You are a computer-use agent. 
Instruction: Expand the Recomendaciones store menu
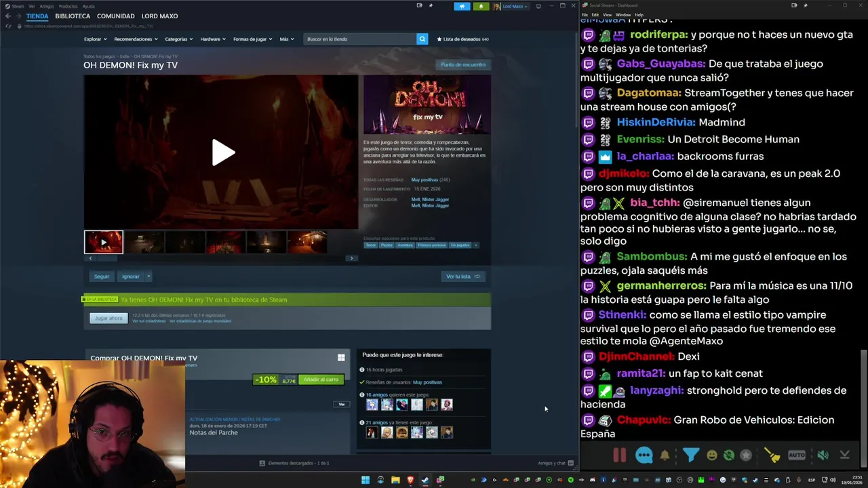pyautogui.click(x=136, y=39)
